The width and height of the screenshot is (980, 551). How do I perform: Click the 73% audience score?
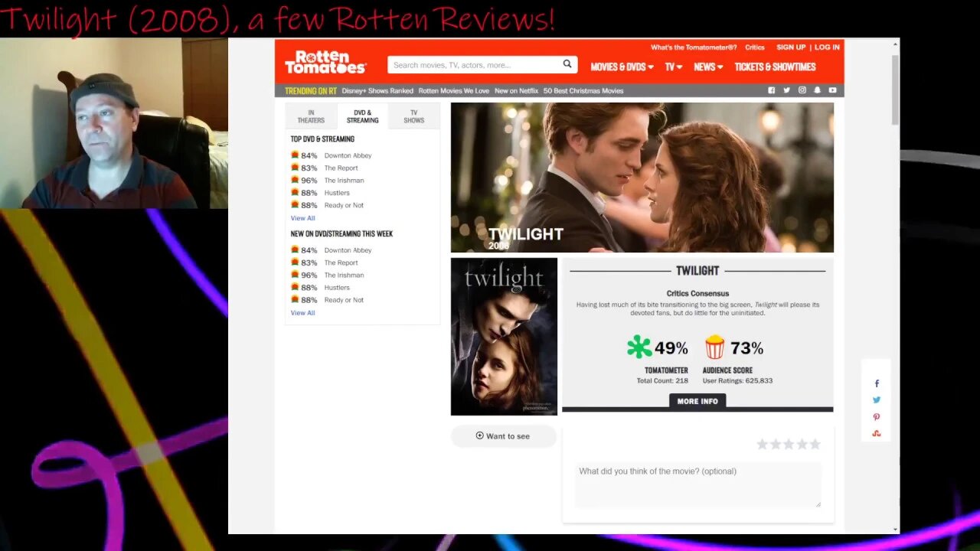tap(746, 348)
